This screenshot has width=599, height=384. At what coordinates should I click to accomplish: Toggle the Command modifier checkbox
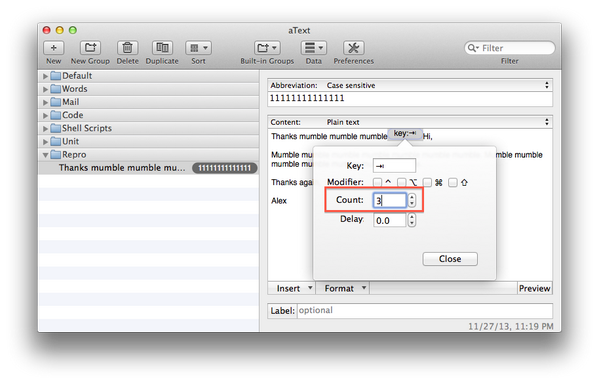pos(427,182)
